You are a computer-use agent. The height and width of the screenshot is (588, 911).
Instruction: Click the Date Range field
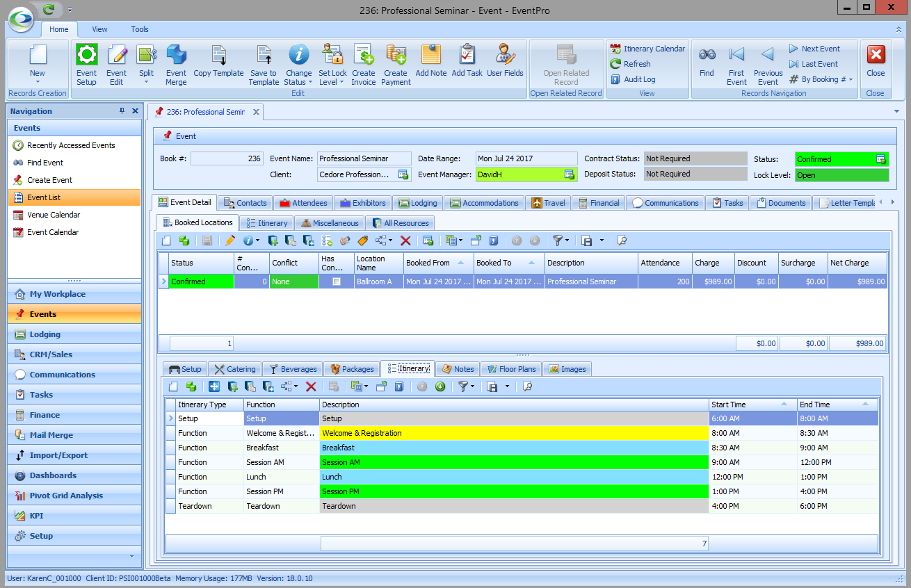(526, 158)
